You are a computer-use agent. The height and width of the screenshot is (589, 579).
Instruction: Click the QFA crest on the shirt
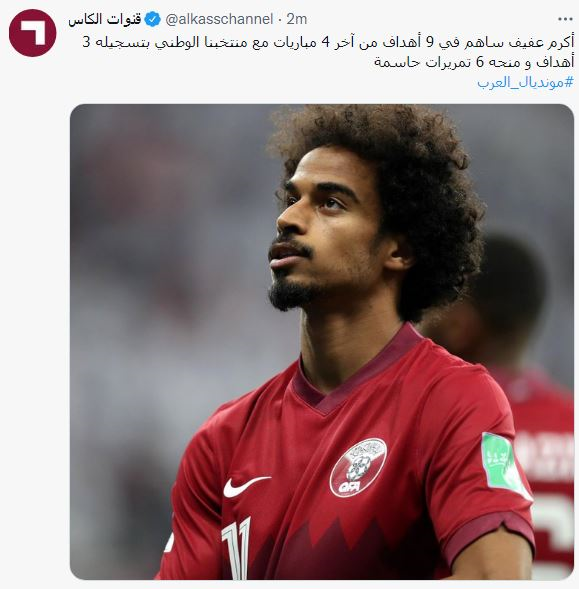[358, 468]
